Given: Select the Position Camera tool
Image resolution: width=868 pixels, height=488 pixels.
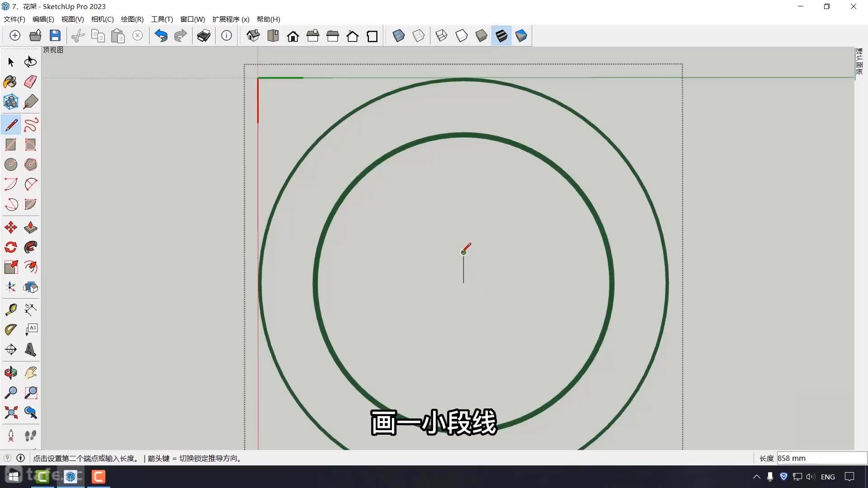Looking at the screenshot, I should (11, 436).
